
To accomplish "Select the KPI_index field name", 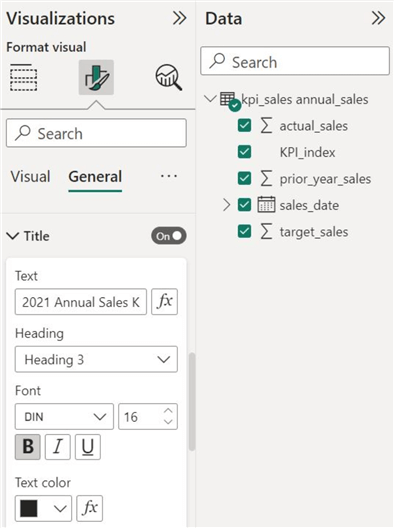I will tap(307, 153).
